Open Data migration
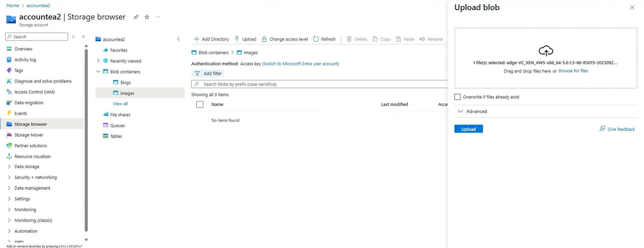Screen dimensions: 644x248 [29, 103]
